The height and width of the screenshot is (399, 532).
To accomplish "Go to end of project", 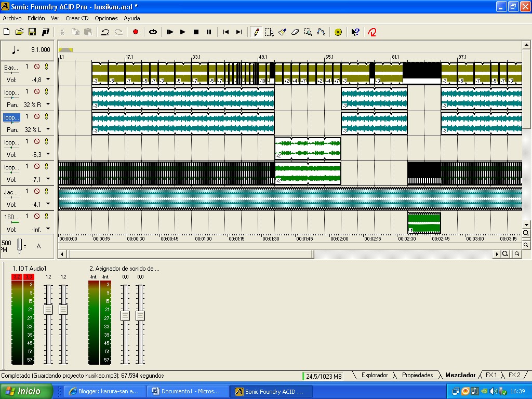I will tap(239, 32).
